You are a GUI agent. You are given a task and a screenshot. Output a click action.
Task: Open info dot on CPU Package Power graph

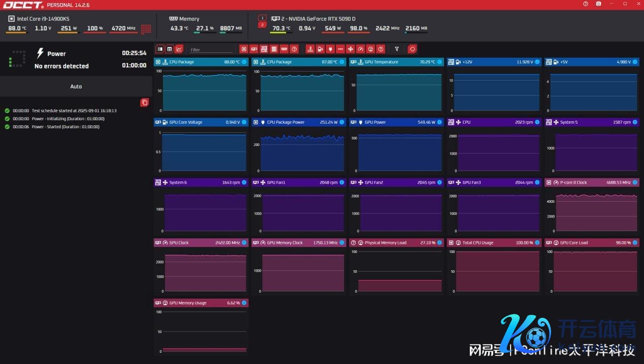342,122
